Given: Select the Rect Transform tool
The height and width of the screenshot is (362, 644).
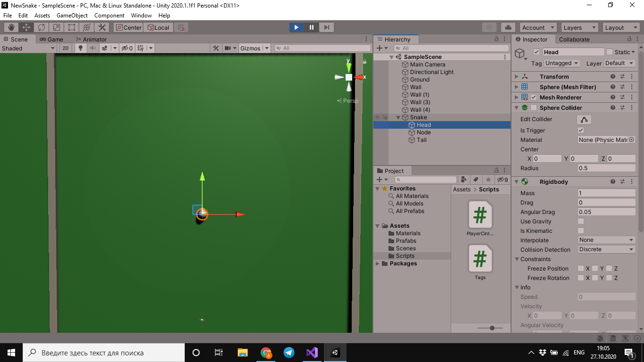Looking at the screenshot, I should point(71,27).
